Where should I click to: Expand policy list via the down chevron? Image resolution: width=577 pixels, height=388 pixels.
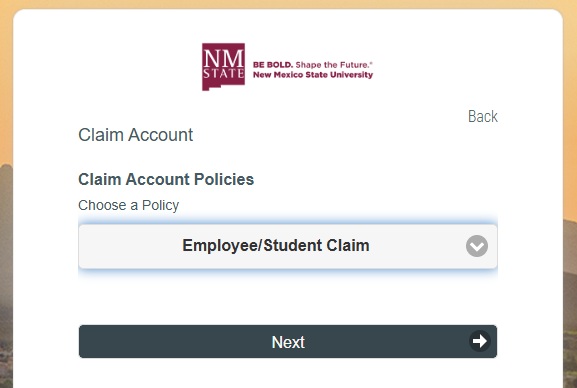pos(477,246)
